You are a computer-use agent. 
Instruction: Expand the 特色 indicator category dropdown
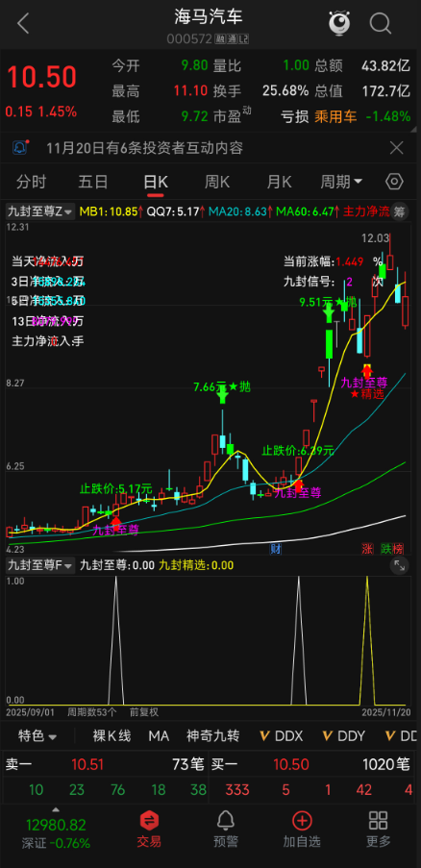pyautogui.click(x=38, y=736)
